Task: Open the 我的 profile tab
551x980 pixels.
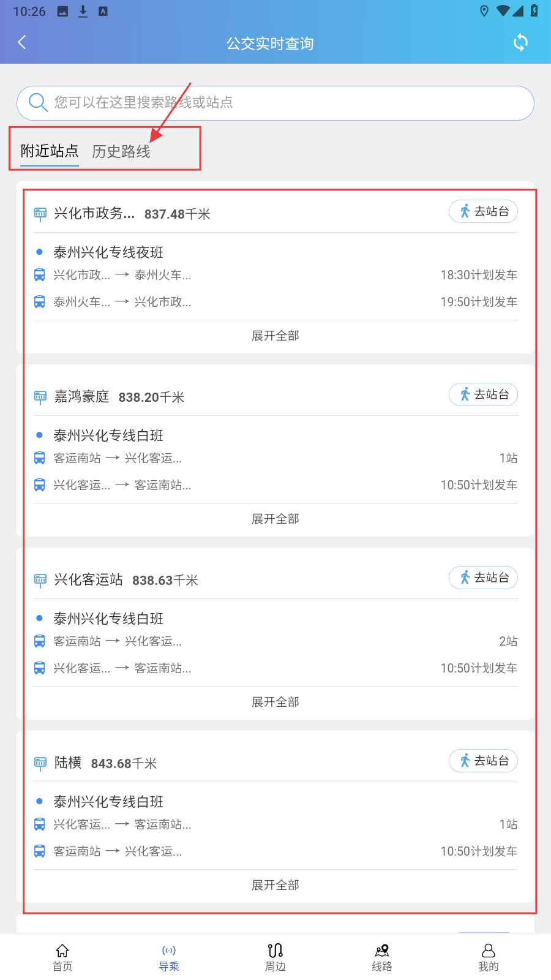Action: [x=489, y=957]
